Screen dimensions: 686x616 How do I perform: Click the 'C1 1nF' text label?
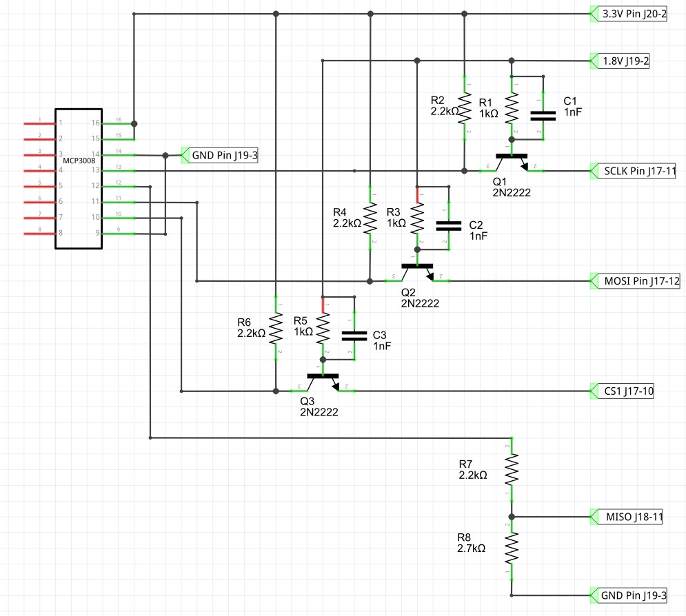tap(573, 107)
